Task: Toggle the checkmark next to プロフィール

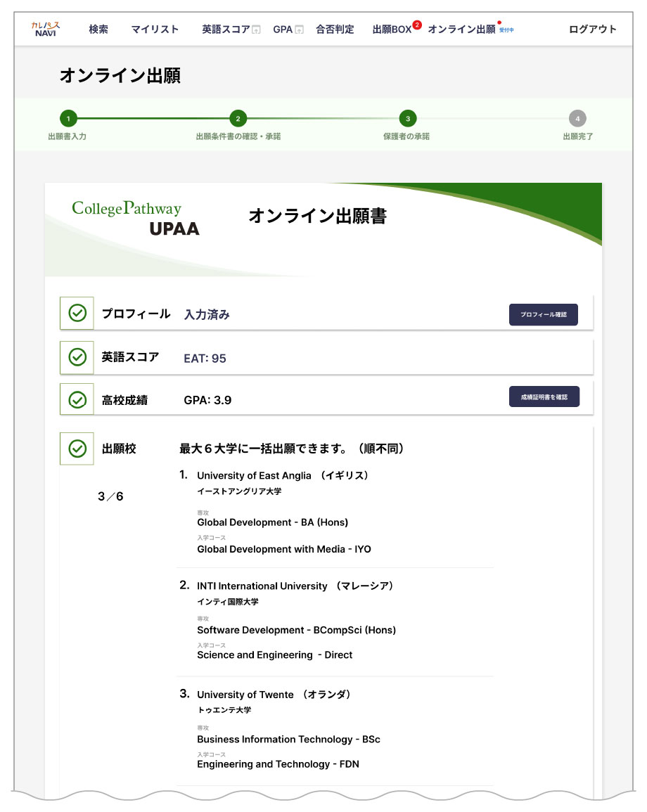Action: [76, 312]
